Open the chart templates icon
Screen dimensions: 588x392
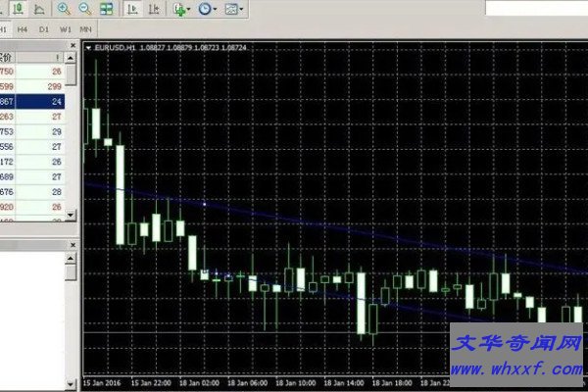(x=230, y=9)
